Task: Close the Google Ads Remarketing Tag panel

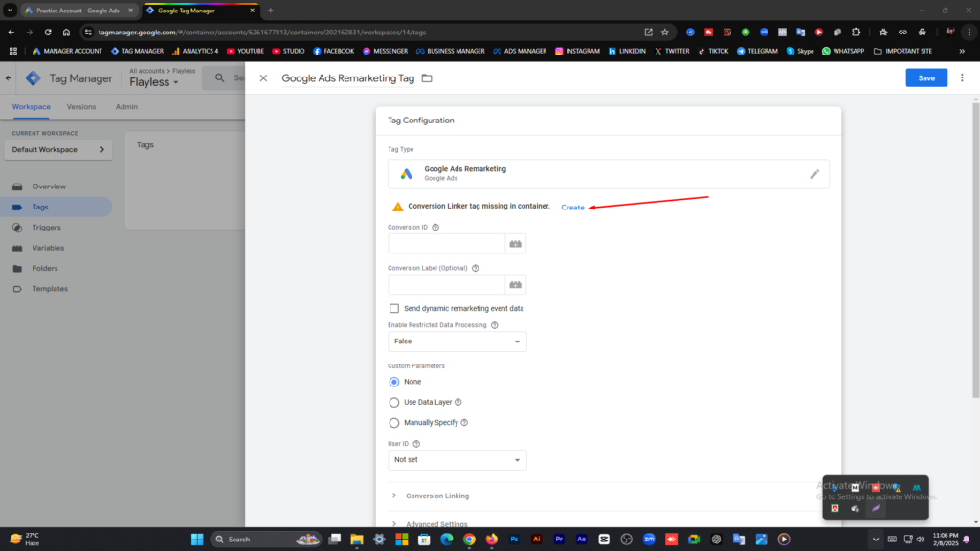Action: [263, 78]
